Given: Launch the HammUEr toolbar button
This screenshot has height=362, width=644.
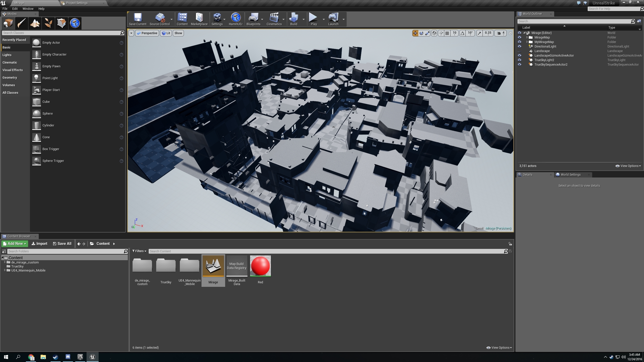Looking at the screenshot, I should coord(236,19).
